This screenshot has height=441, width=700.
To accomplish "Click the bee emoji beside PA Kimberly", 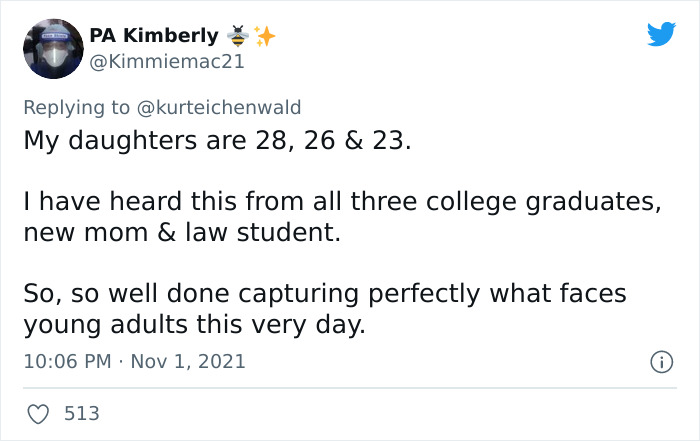I will [237, 36].
